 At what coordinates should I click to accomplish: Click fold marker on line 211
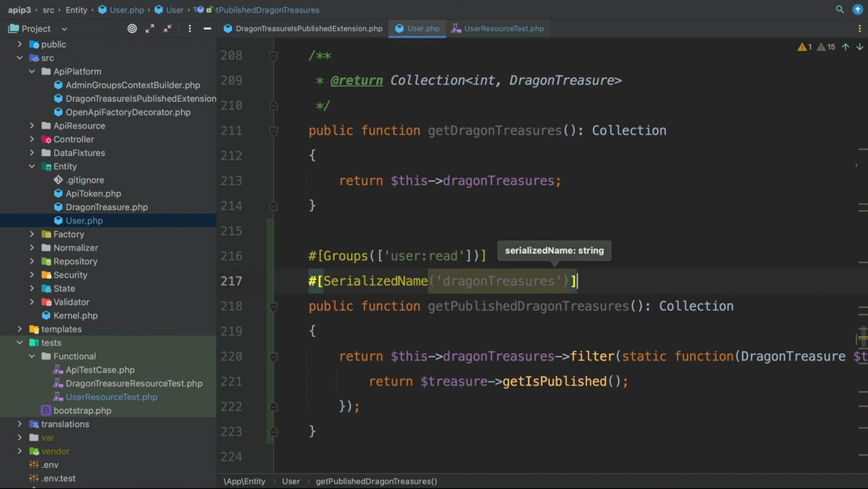[273, 131]
